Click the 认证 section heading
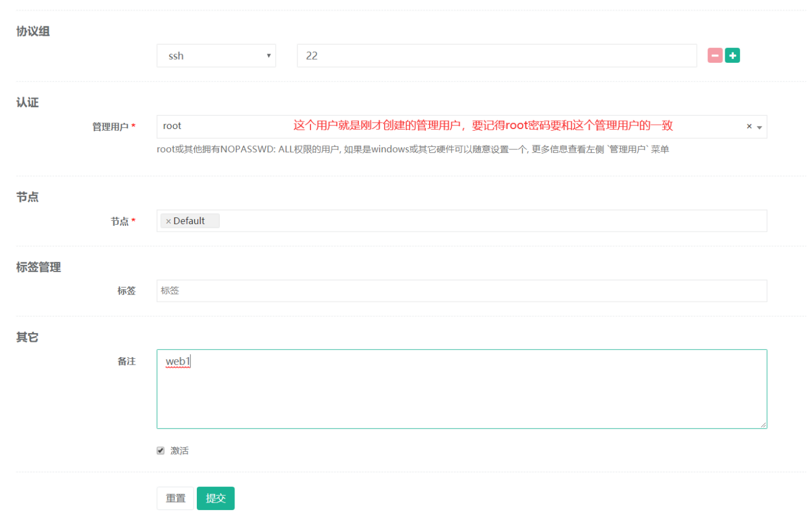 pyautogui.click(x=27, y=103)
